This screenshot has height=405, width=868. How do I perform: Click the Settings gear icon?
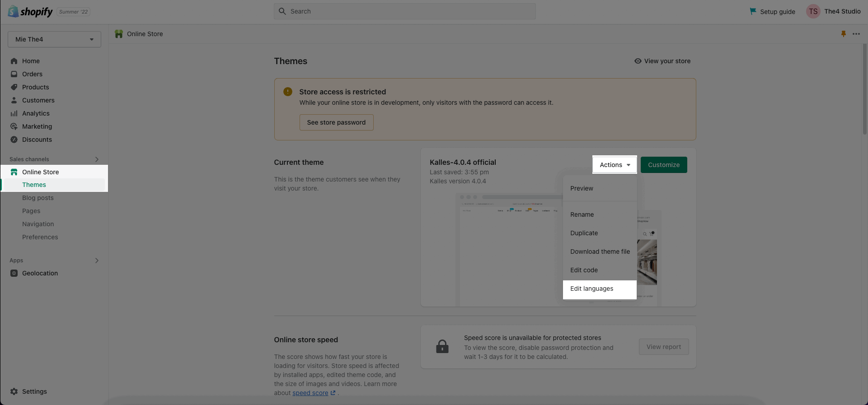(x=14, y=391)
